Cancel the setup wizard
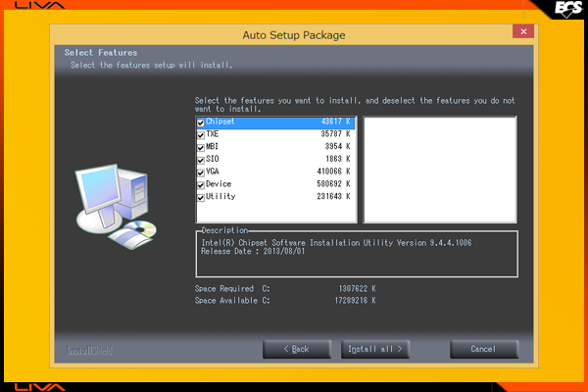The width and height of the screenshot is (588, 392). coord(484,349)
